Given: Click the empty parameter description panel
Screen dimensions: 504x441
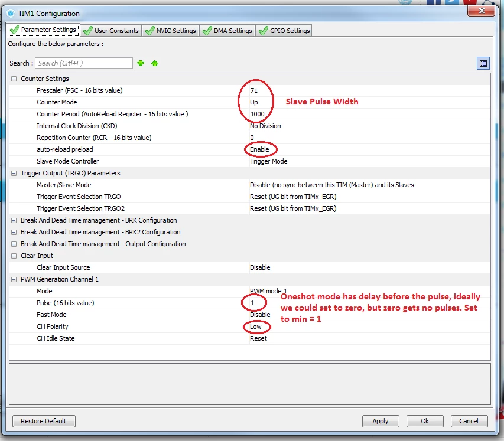Looking at the screenshot, I should point(250,384).
